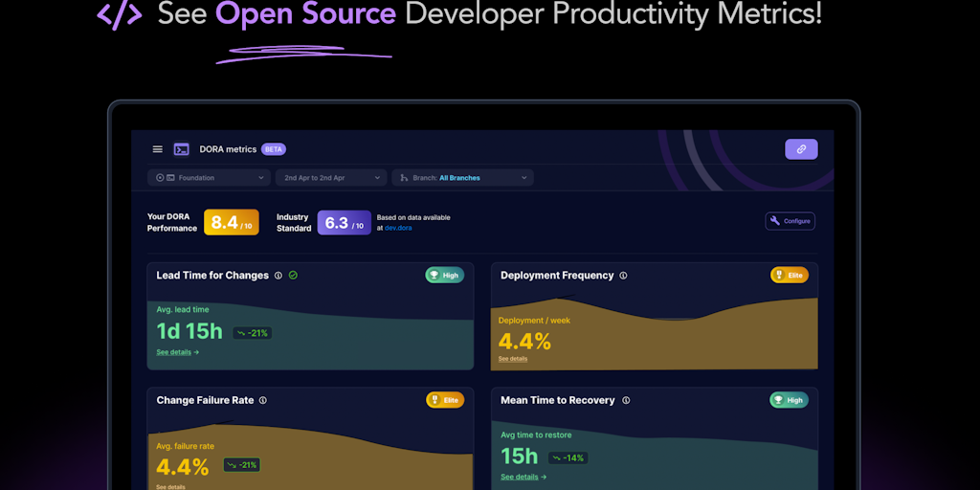The width and height of the screenshot is (980, 490).
Task: Click the terminal logo icon beside DORA metrics
Action: tap(181, 149)
